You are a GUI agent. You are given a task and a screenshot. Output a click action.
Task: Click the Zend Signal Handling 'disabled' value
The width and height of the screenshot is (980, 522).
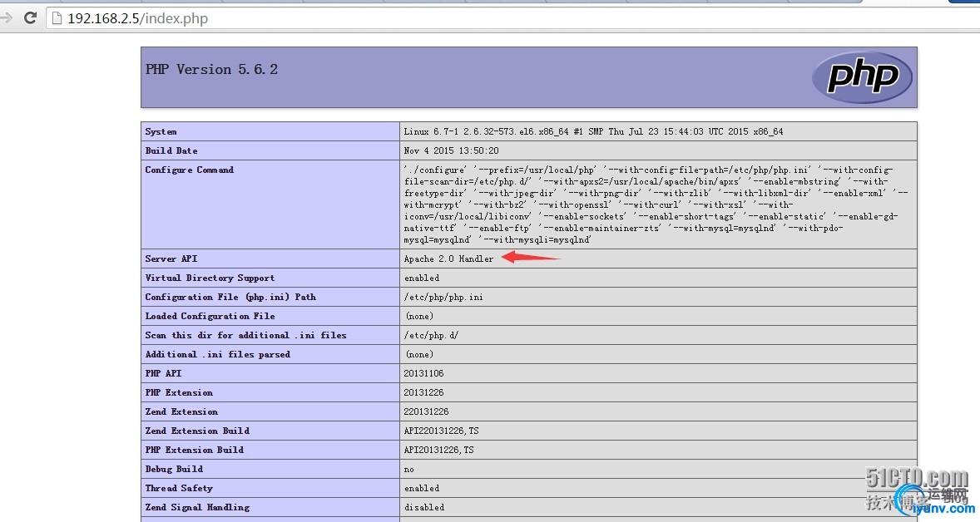(x=424, y=507)
